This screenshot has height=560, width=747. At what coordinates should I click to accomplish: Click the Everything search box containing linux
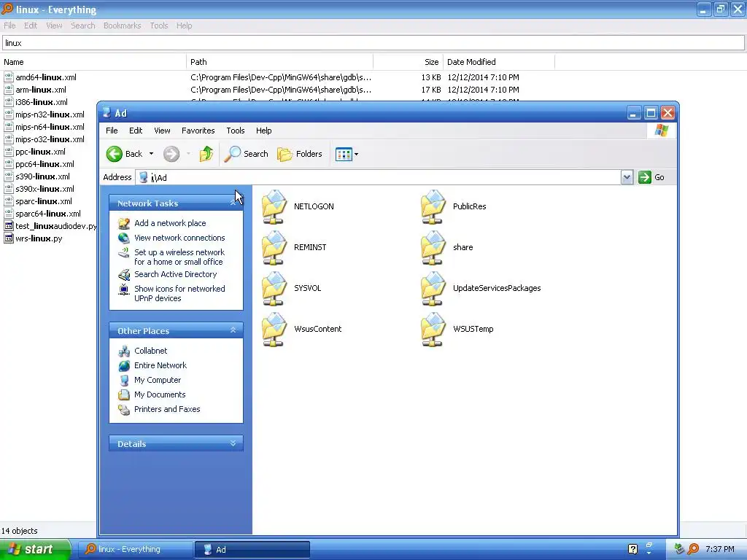373,43
